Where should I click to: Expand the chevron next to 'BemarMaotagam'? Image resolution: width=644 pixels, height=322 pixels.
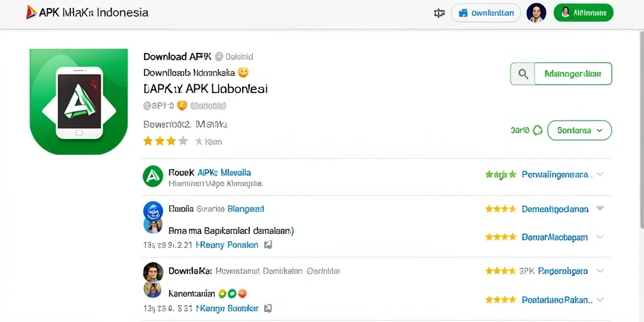pyautogui.click(x=600, y=237)
